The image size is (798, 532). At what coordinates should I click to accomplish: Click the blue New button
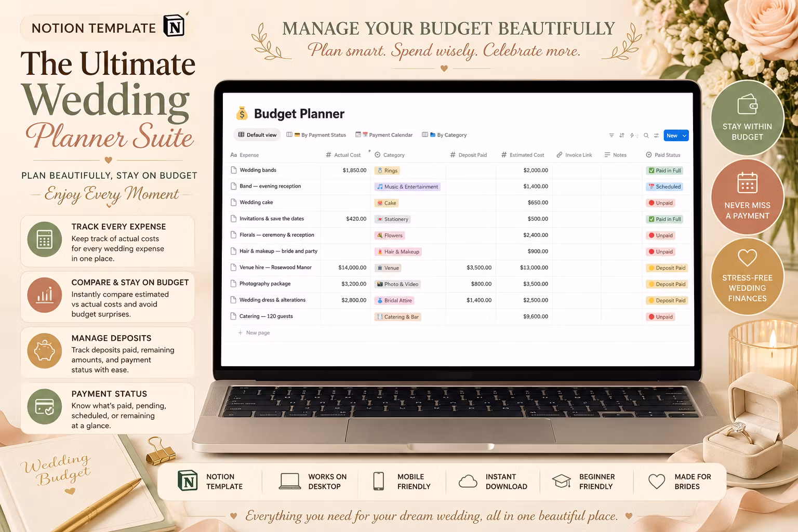click(x=672, y=136)
